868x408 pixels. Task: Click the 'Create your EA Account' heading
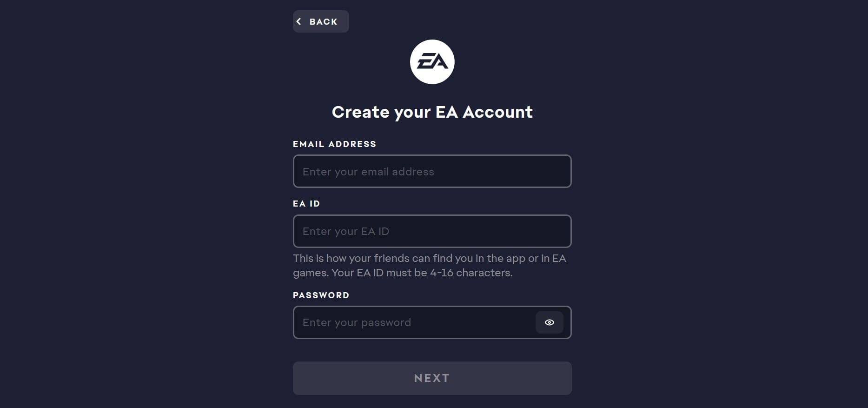(x=432, y=112)
